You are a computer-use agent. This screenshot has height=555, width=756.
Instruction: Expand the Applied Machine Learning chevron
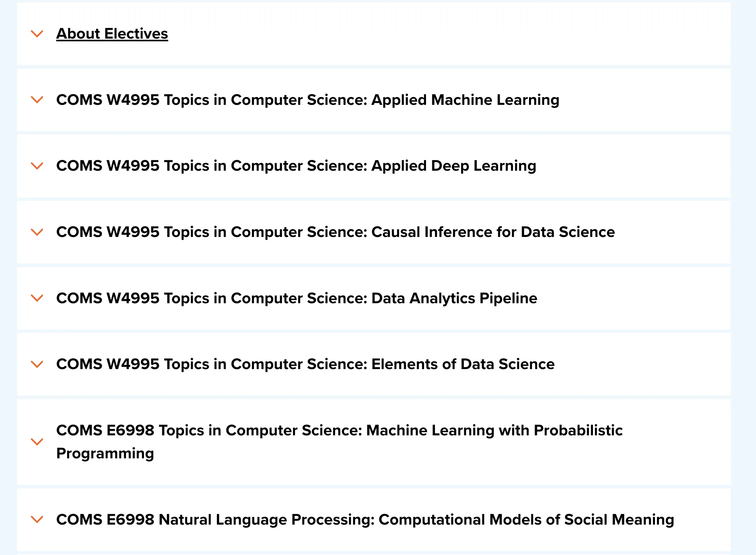(37, 100)
